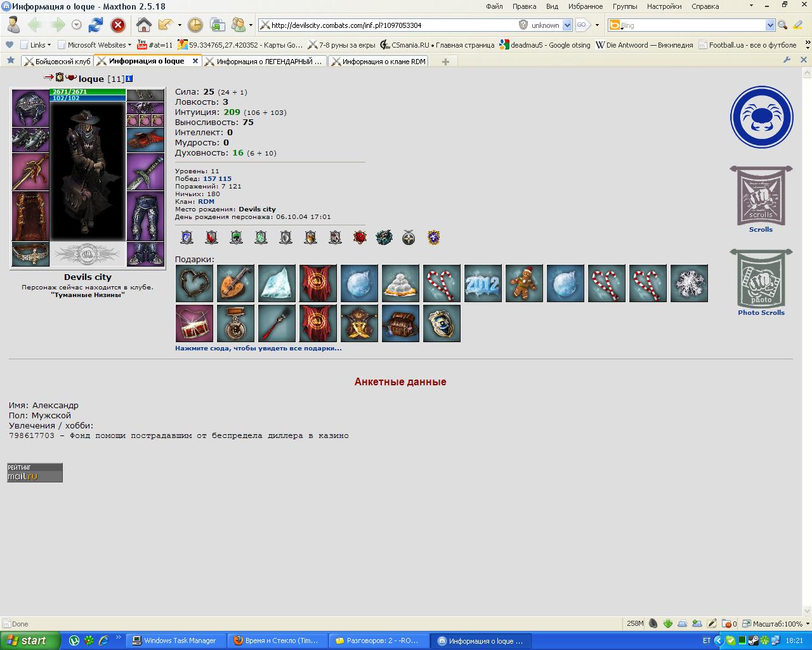Click the user account icon in the toolbar
This screenshot has width=812, height=650.
click(x=12, y=25)
